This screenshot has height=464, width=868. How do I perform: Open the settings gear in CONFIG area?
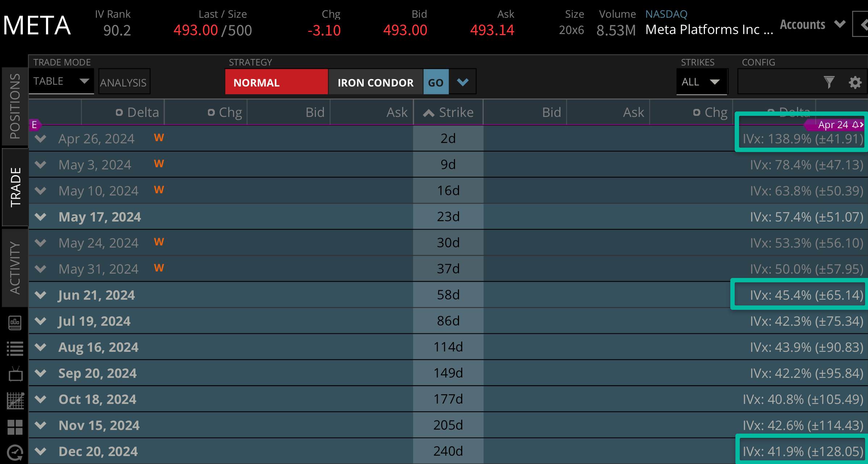click(855, 82)
